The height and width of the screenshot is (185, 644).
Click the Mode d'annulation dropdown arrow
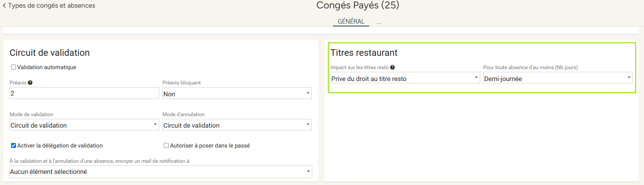tap(308, 125)
